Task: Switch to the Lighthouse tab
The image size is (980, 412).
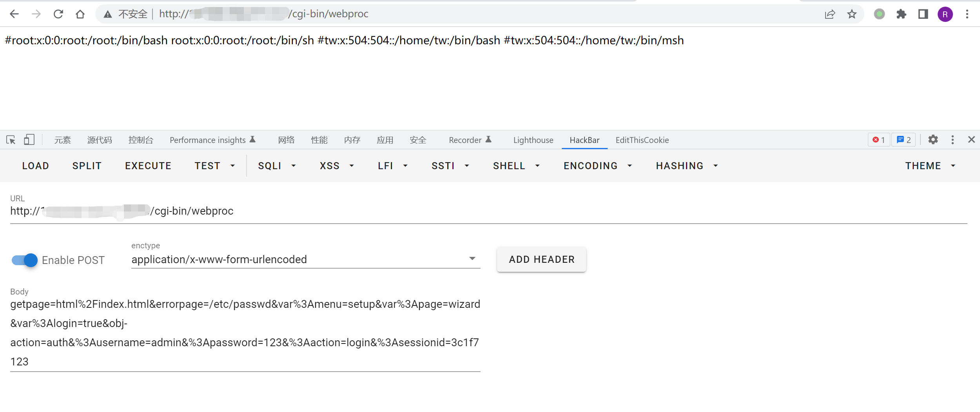Action: coord(533,140)
